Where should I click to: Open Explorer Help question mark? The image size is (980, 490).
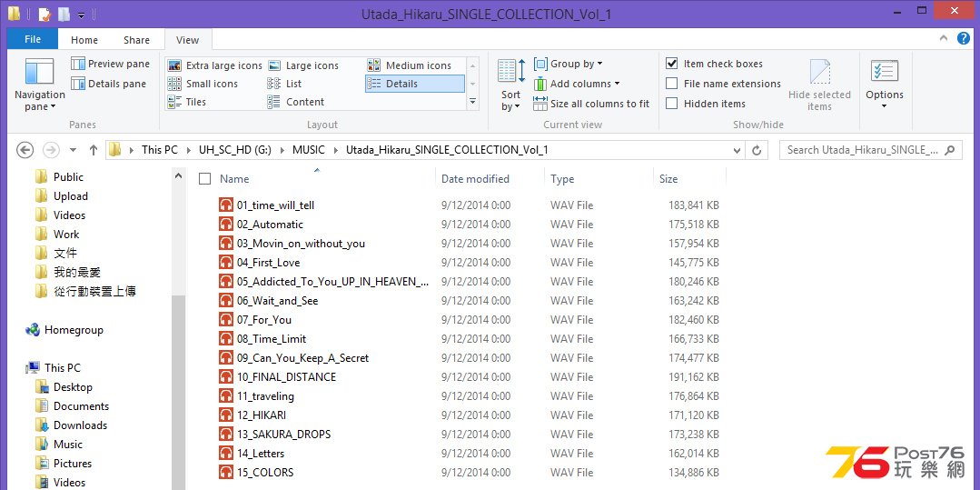(964, 39)
